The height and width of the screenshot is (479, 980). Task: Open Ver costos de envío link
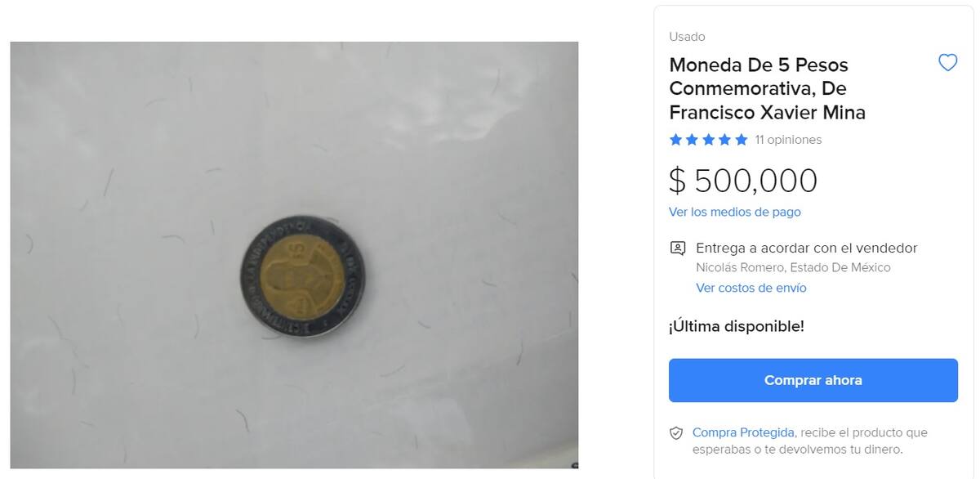point(751,288)
